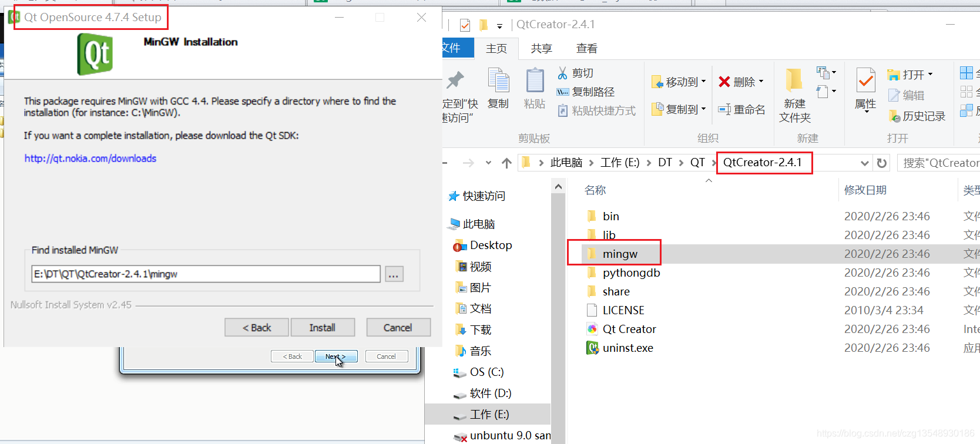
Task: Open the 软件 (D:) drive
Action: click(482, 393)
